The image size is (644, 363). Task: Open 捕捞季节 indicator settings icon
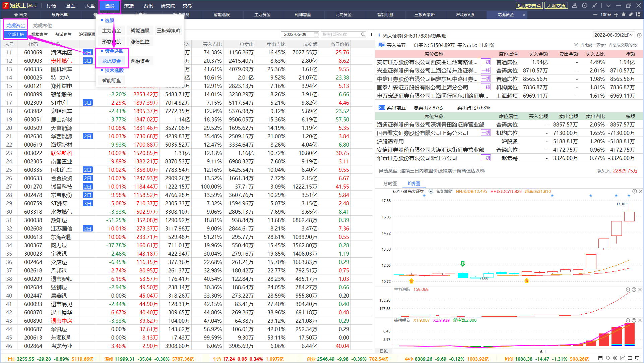point(628,320)
